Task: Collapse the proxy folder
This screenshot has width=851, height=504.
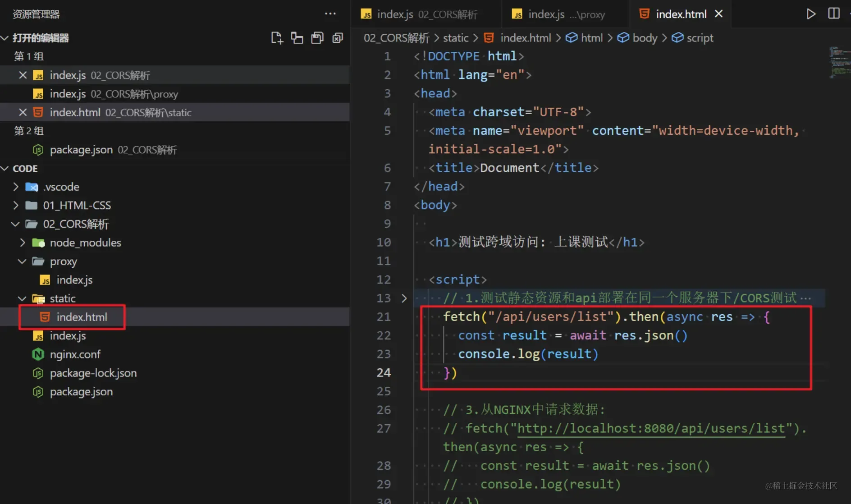Action: click(22, 261)
